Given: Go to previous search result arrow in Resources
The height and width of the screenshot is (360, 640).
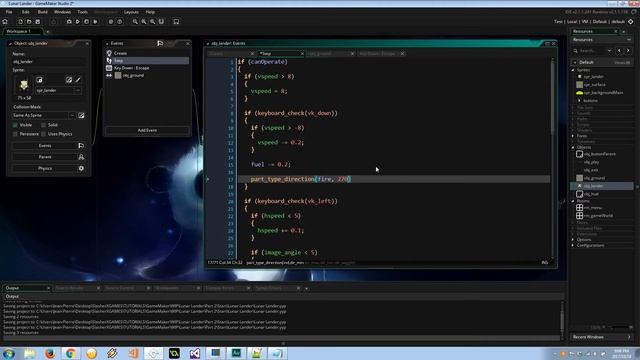Looking at the screenshot, I should (x=619, y=51).
